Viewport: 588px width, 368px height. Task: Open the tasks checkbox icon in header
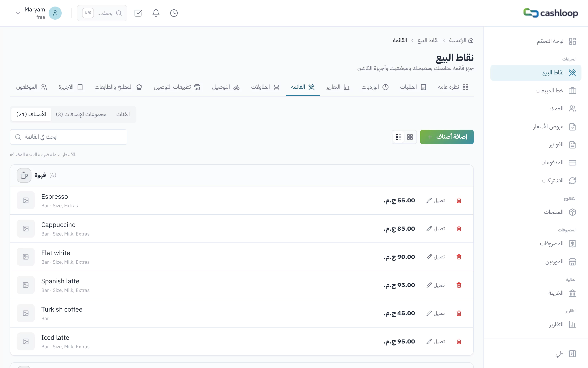coord(138,13)
